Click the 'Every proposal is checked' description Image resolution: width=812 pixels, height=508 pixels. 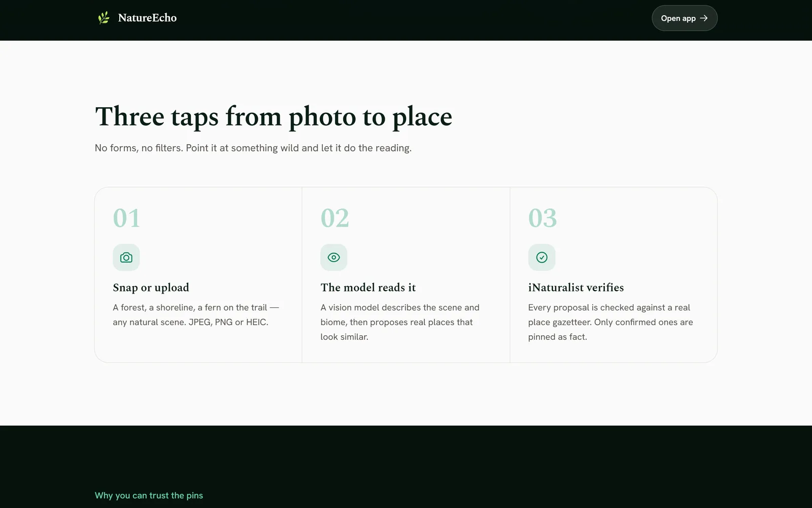click(x=611, y=322)
